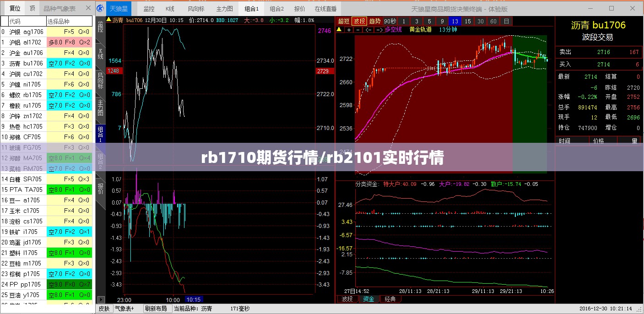Move chart left with the <- arrow
Image resolution: width=644 pixels, height=314 pixels.
click(x=368, y=30)
